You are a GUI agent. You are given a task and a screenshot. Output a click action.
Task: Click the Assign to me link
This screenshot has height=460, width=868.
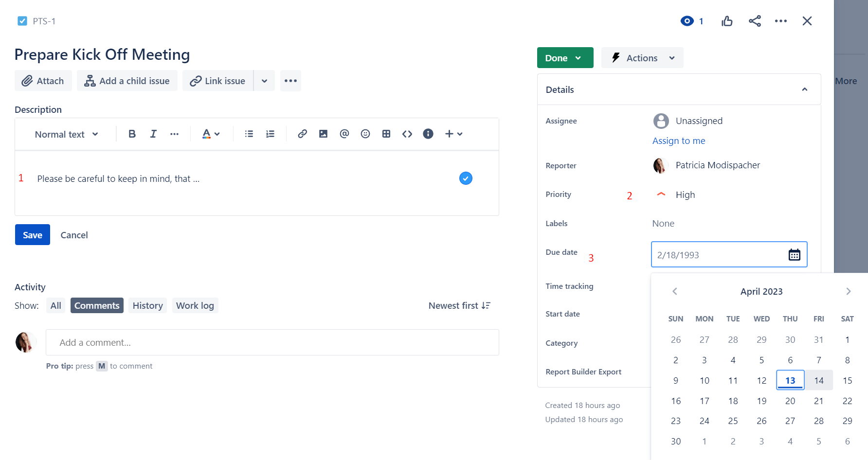click(679, 141)
